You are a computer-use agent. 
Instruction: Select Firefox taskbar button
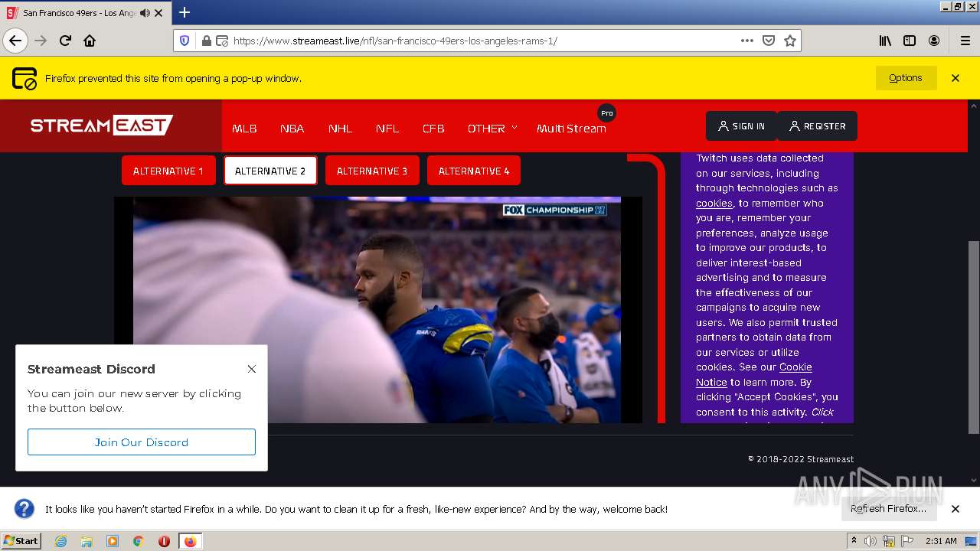191,541
